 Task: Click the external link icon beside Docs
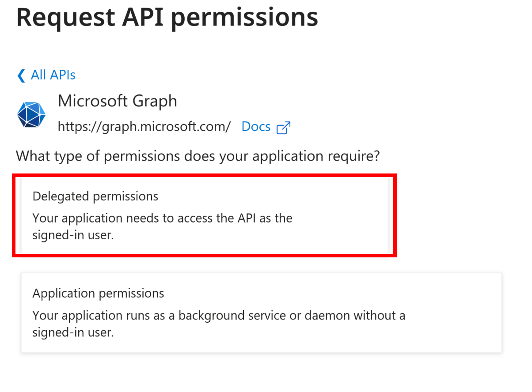283,128
